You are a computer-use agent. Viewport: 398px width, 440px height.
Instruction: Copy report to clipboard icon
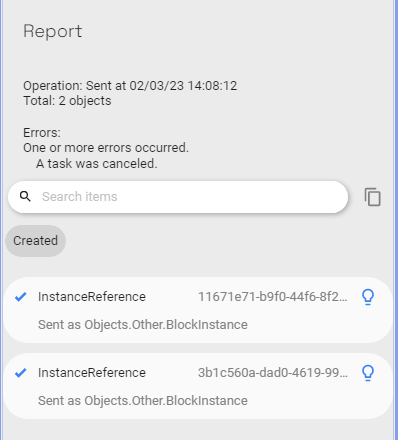pos(372,197)
